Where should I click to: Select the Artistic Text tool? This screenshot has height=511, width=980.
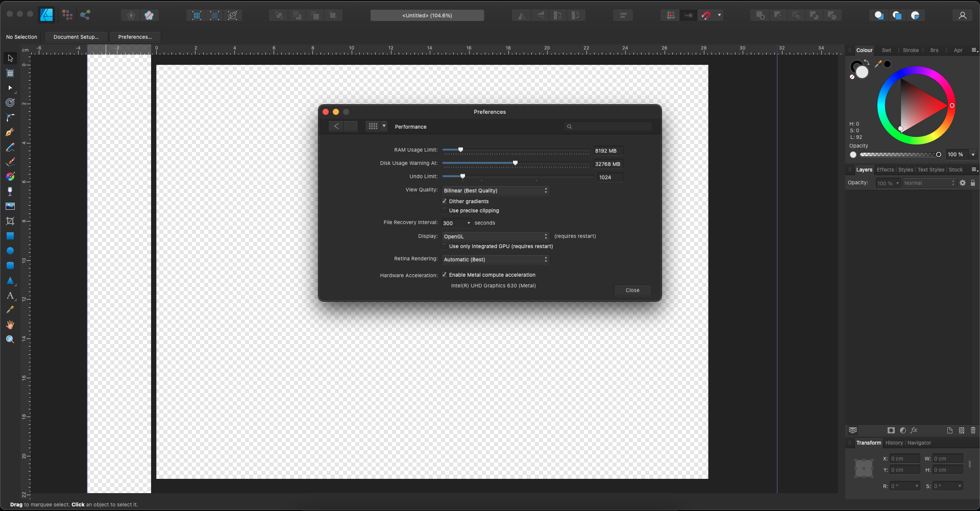pyautogui.click(x=10, y=295)
